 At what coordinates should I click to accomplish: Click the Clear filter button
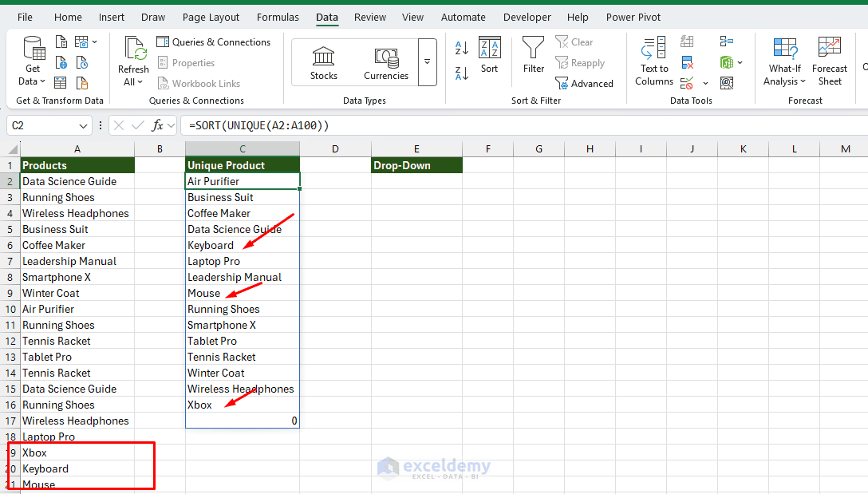point(574,42)
